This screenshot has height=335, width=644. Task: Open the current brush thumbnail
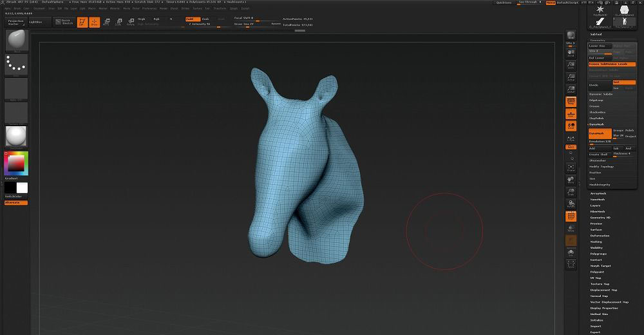(x=17, y=41)
